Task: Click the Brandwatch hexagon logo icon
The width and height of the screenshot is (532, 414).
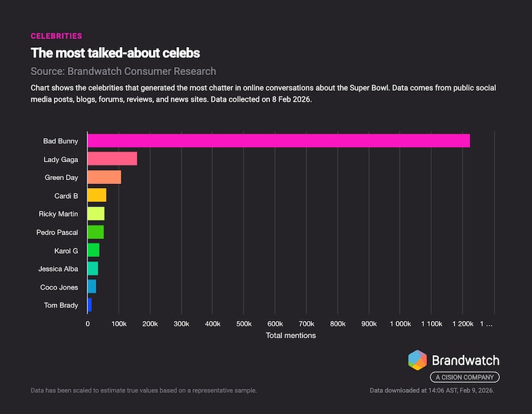Action: [418, 360]
